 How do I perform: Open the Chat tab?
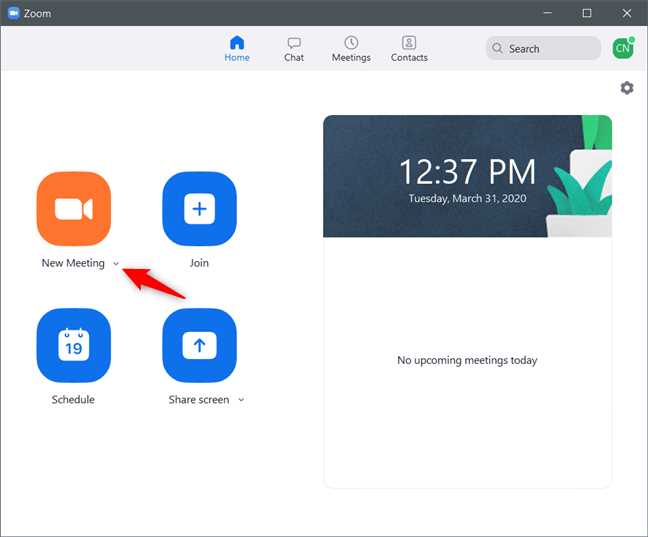pyautogui.click(x=294, y=49)
